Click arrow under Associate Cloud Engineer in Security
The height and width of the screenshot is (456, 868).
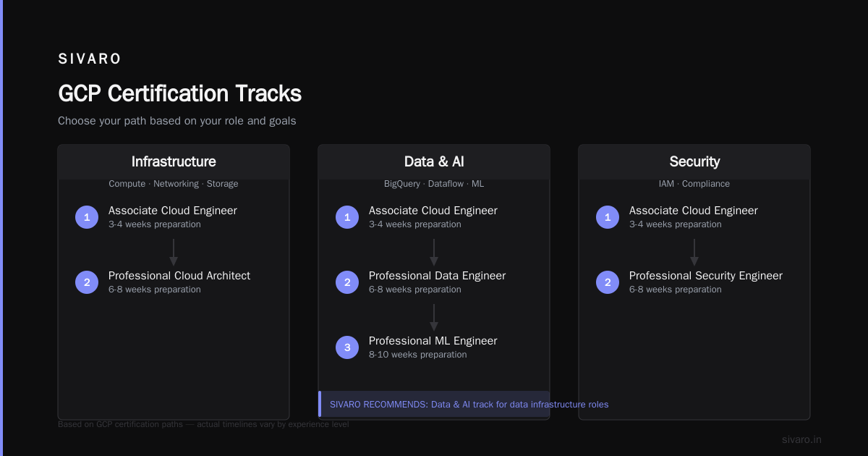(694, 253)
